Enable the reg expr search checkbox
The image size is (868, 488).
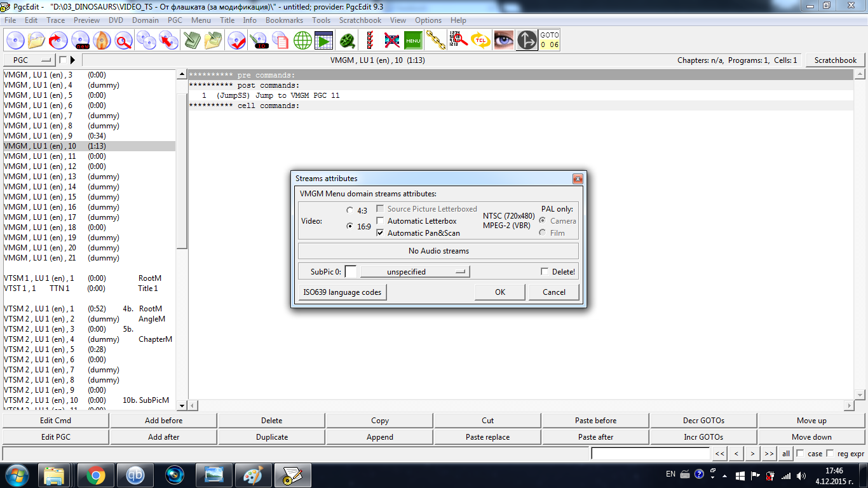tap(830, 454)
